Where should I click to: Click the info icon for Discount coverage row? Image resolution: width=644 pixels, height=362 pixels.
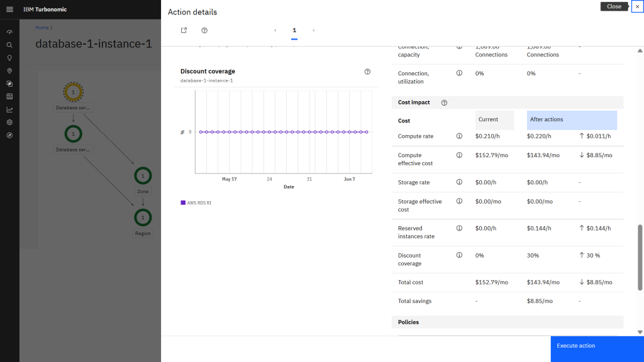pos(459,255)
